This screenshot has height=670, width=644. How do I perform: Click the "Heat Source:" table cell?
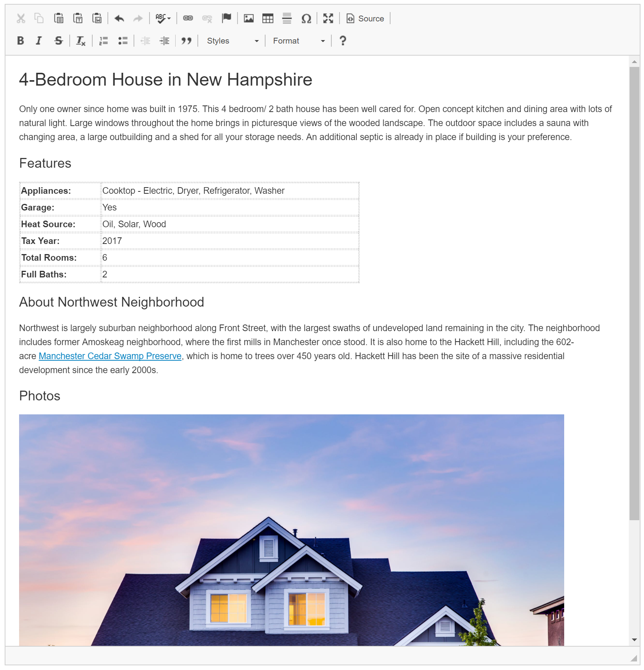60,224
